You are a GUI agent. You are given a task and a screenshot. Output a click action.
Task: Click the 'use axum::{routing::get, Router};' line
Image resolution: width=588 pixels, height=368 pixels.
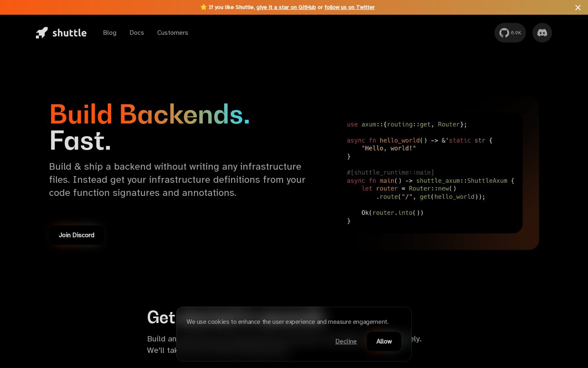tap(407, 124)
